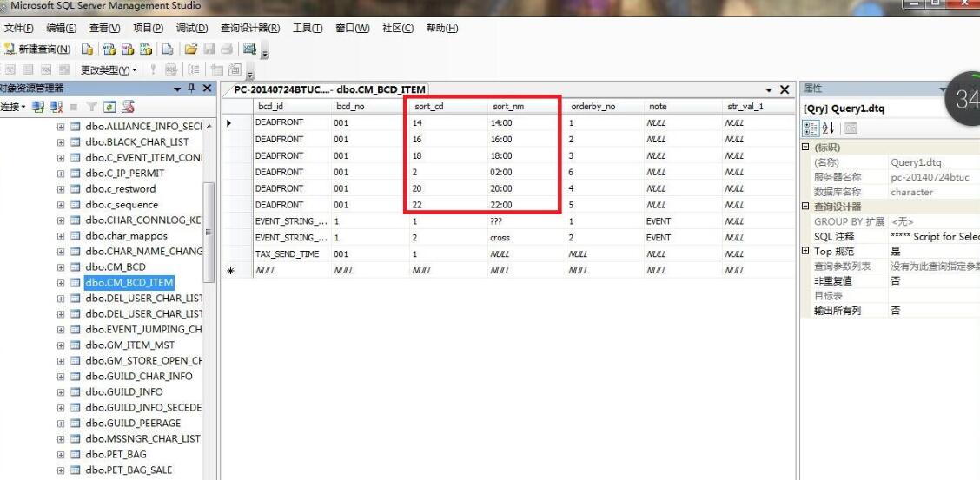
Task: Open the Connect (连接) dropdown
Action: coord(14,107)
